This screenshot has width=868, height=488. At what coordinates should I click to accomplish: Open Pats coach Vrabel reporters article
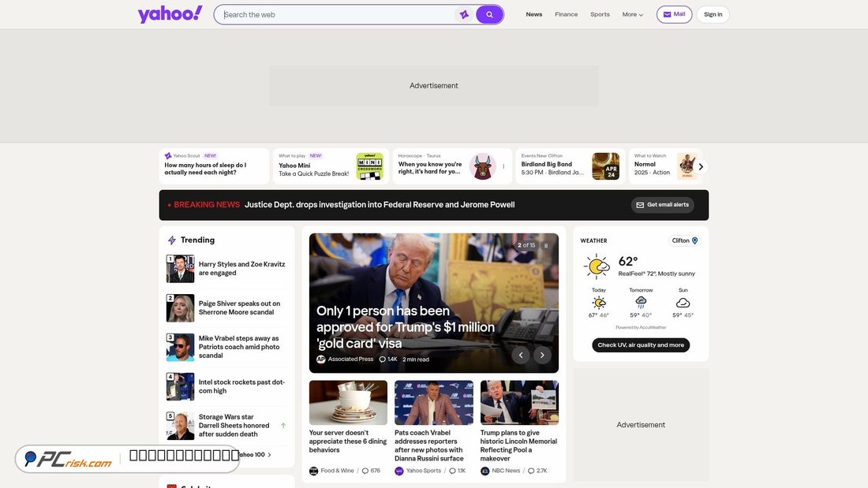click(x=429, y=445)
